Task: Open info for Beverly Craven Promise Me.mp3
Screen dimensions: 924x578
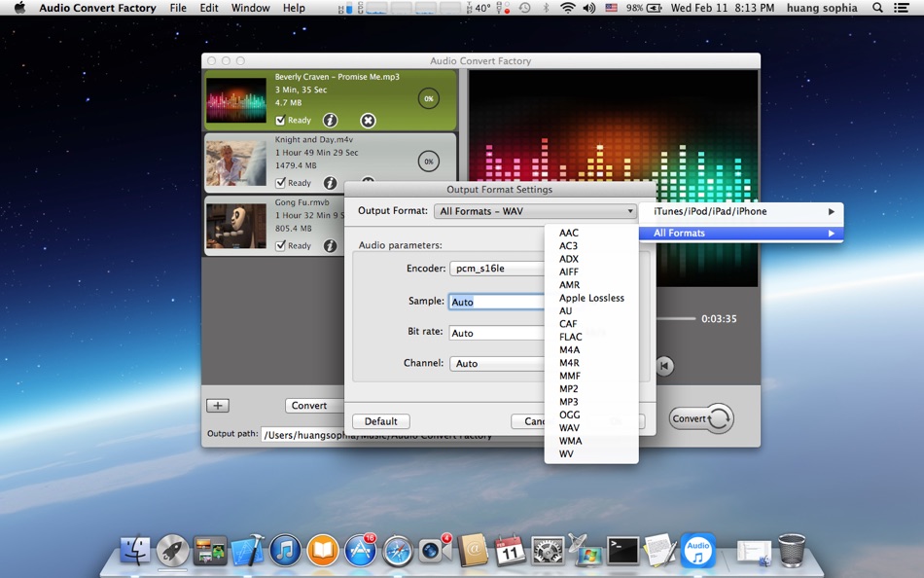Action: (x=330, y=121)
